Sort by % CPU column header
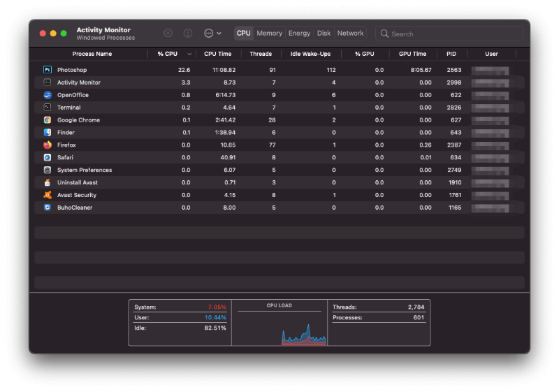This screenshot has height=392, width=559. pyautogui.click(x=168, y=54)
